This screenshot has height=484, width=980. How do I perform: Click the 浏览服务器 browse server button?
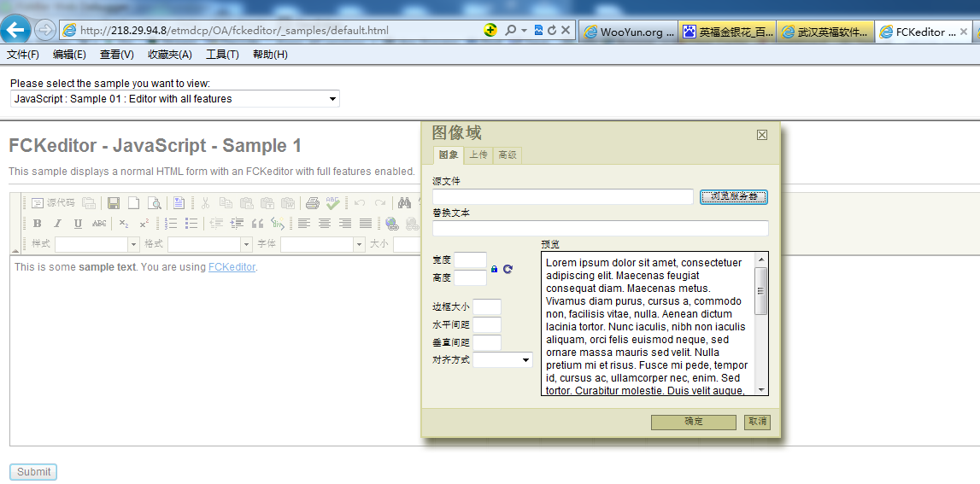pyautogui.click(x=734, y=196)
